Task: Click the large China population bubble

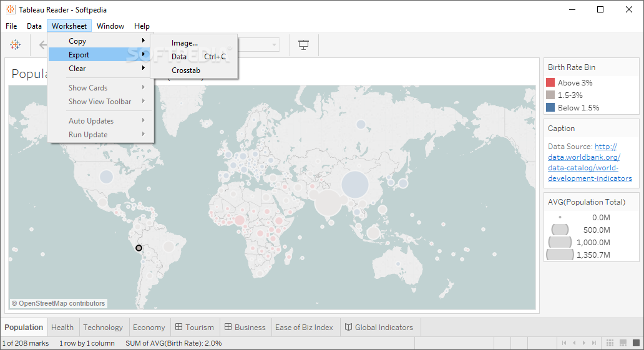Action: click(355, 185)
